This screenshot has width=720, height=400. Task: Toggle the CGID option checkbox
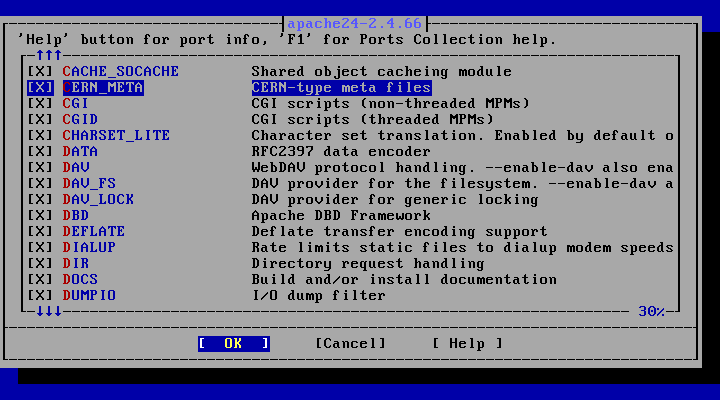point(40,119)
